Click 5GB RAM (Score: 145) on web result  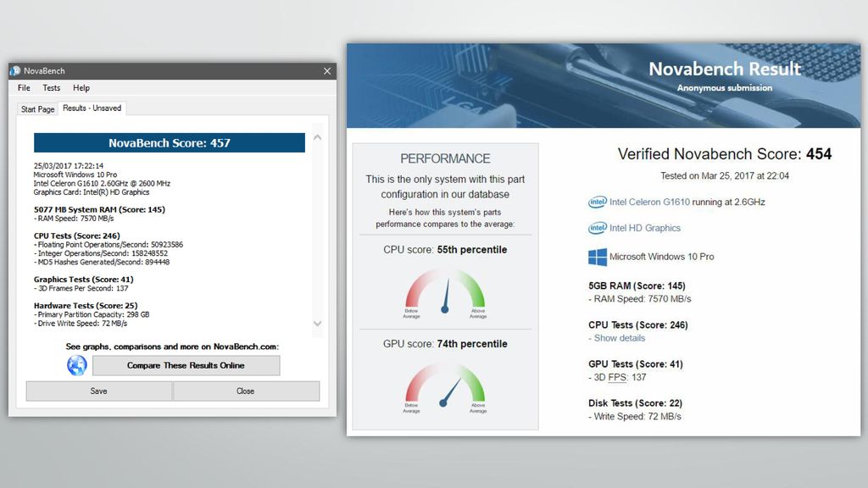tap(637, 286)
